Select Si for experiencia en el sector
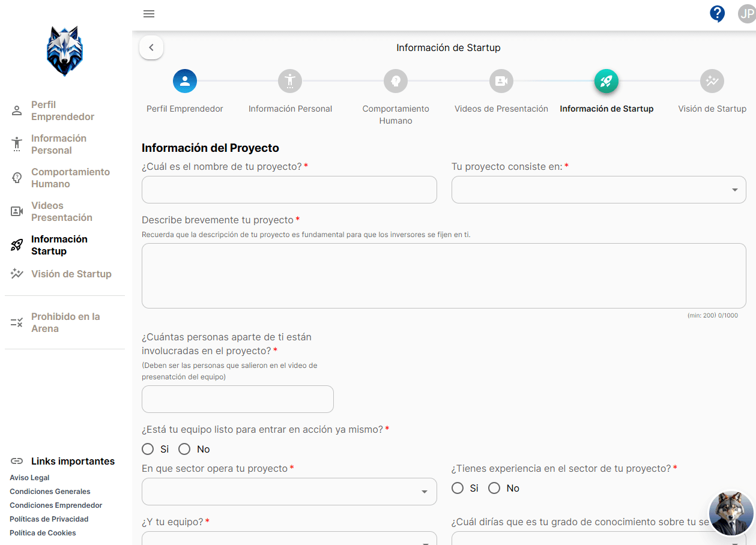756x545 pixels. pos(458,488)
